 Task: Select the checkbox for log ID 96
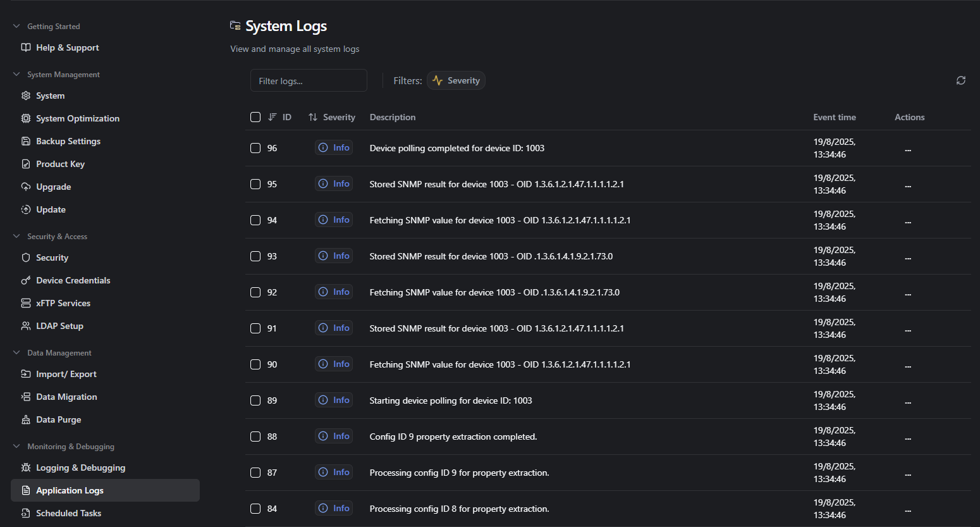pyautogui.click(x=255, y=148)
